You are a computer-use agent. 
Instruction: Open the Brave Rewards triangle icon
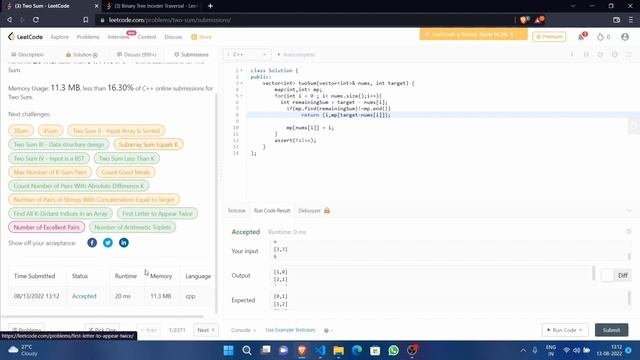click(540, 20)
